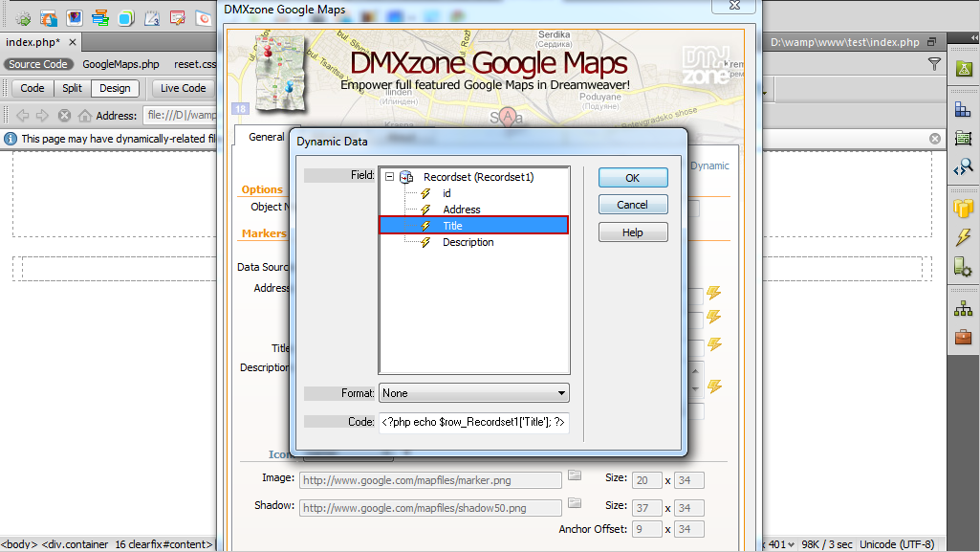Select the id field in Recordset

pos(446,193)
